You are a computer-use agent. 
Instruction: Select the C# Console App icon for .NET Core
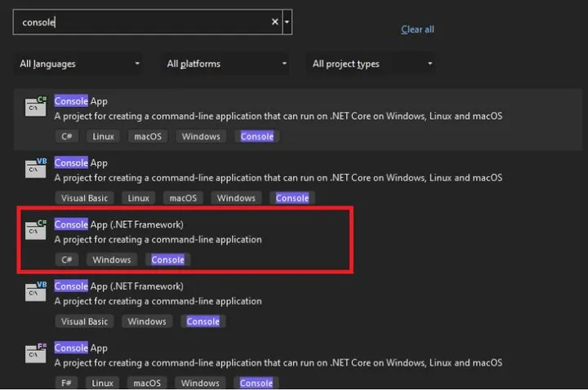[36, 106]
